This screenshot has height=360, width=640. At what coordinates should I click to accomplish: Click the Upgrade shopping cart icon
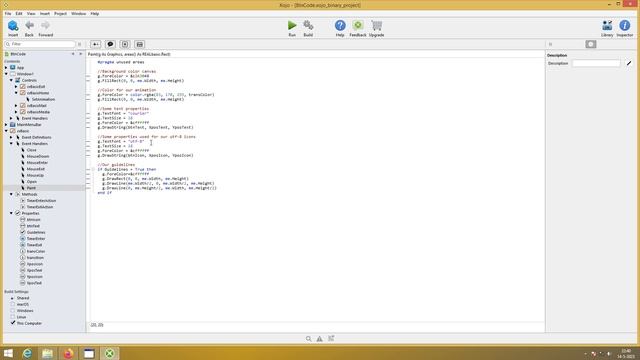[x=376, y=25]
